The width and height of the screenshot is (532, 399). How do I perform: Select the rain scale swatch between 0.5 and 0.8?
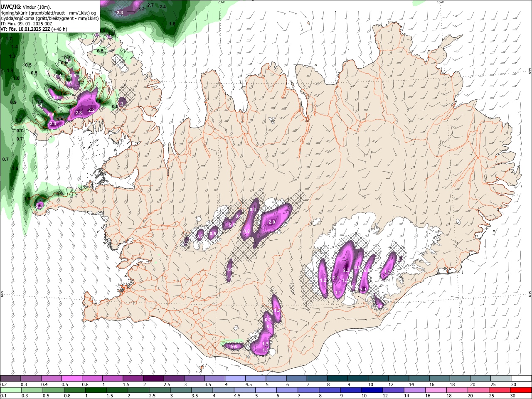coord(53,390)
